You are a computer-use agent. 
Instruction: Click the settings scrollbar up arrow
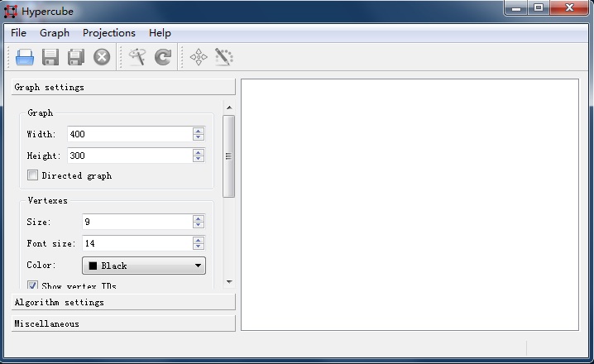click(x=229, y=108)
